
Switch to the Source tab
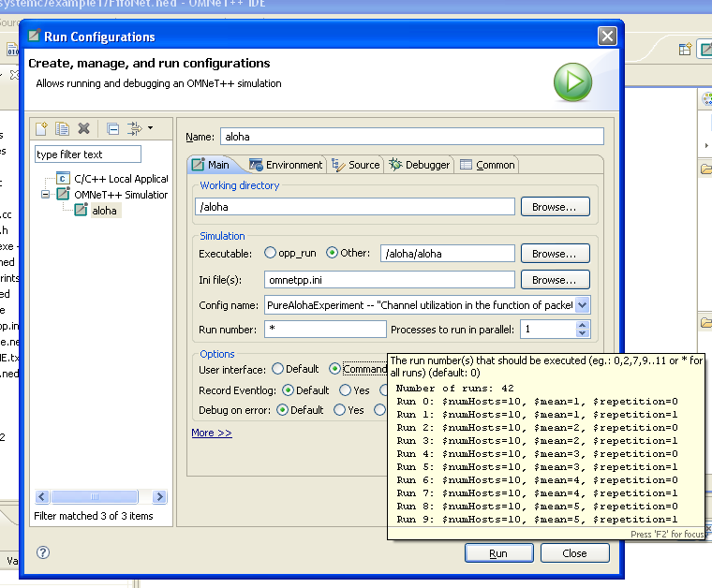coord(356,165)
